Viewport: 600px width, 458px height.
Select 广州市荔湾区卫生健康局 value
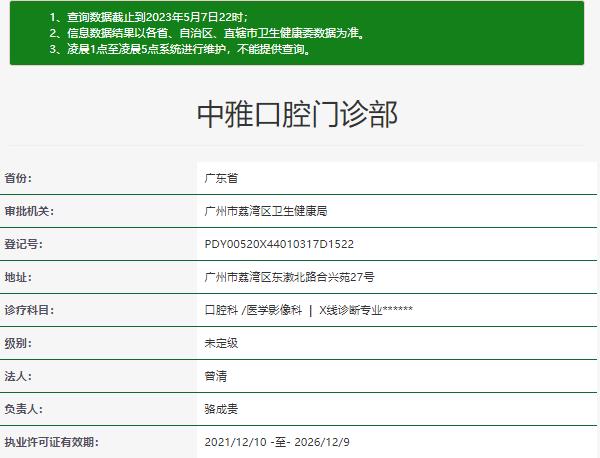[266, 211]
